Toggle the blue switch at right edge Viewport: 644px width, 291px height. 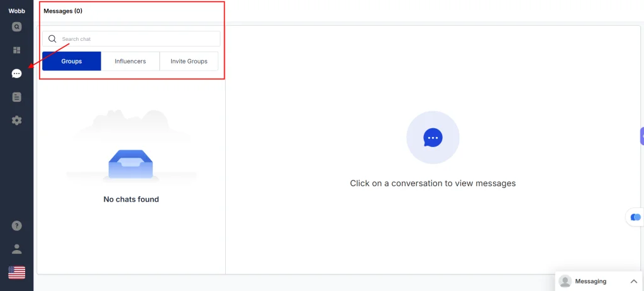[x=636, y=217]
